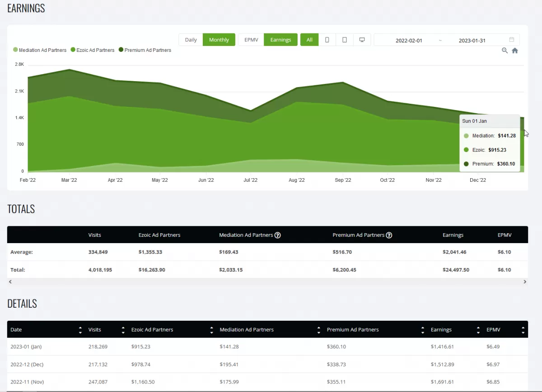Viewport: 542px width, 392px height.
Task: Toggle Ezoic Ad Partners legend series
Action: point(93,50)
